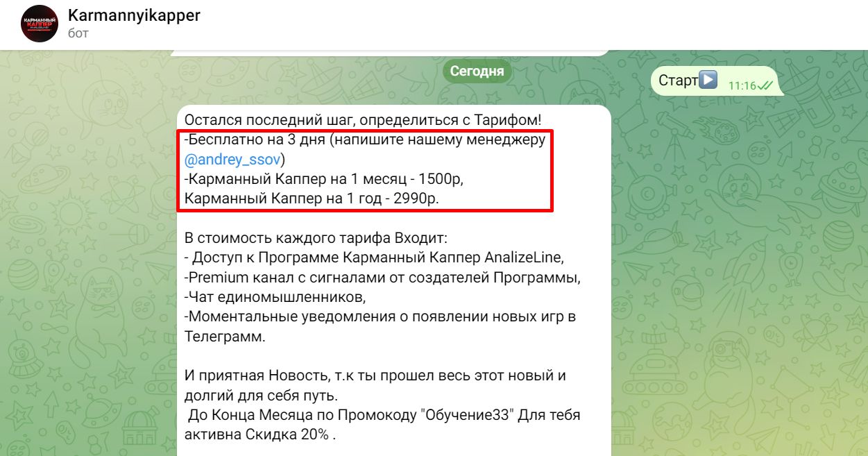Select the line «Моментальные уведомления о появлении новых игр»

pos(380,316)
